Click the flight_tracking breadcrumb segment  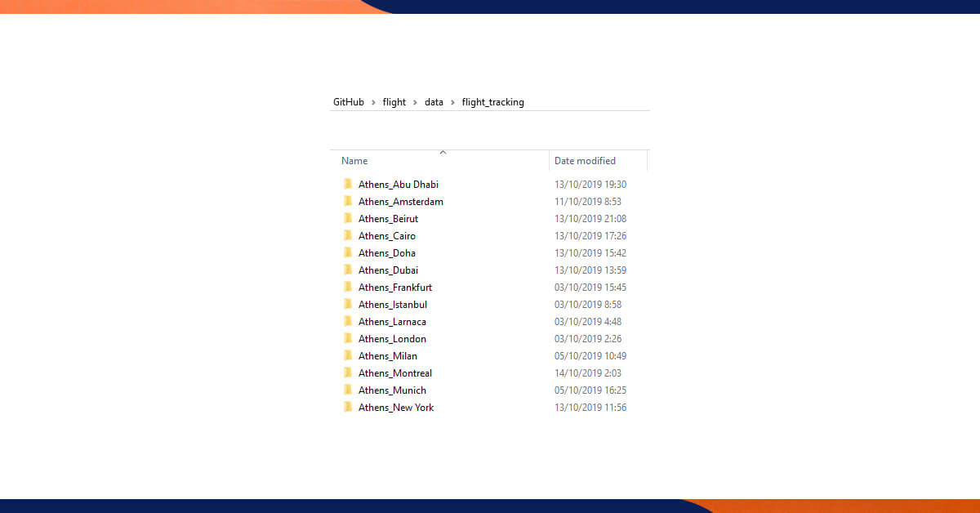(x=493, y=102)
